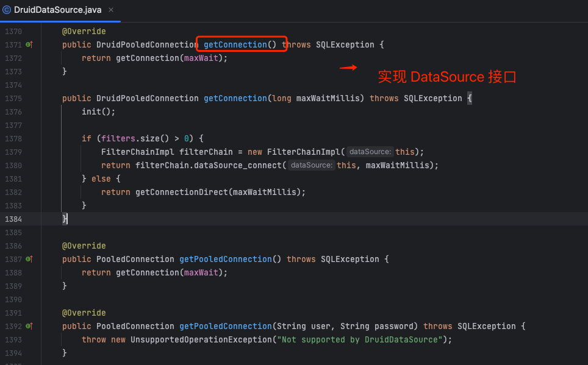Place the cursor after the closing brace on line 1384
588x365 pixels.
[68, 219]
